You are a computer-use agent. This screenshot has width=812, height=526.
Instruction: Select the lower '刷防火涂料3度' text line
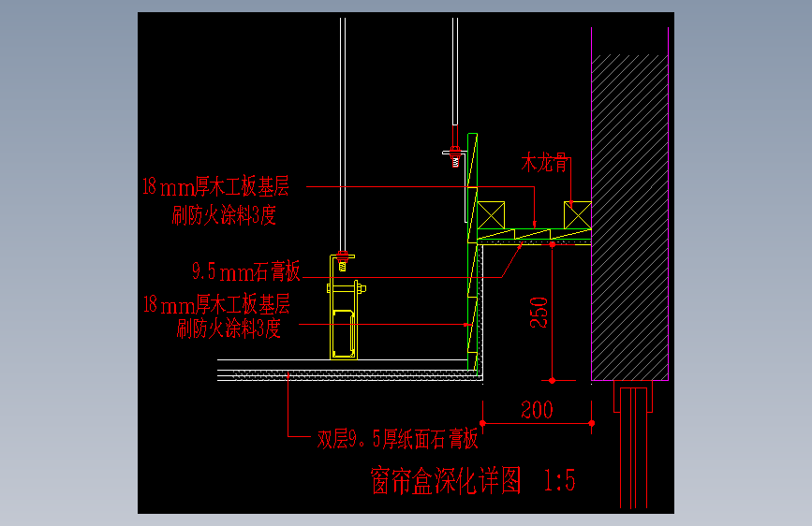coord(229,329)
